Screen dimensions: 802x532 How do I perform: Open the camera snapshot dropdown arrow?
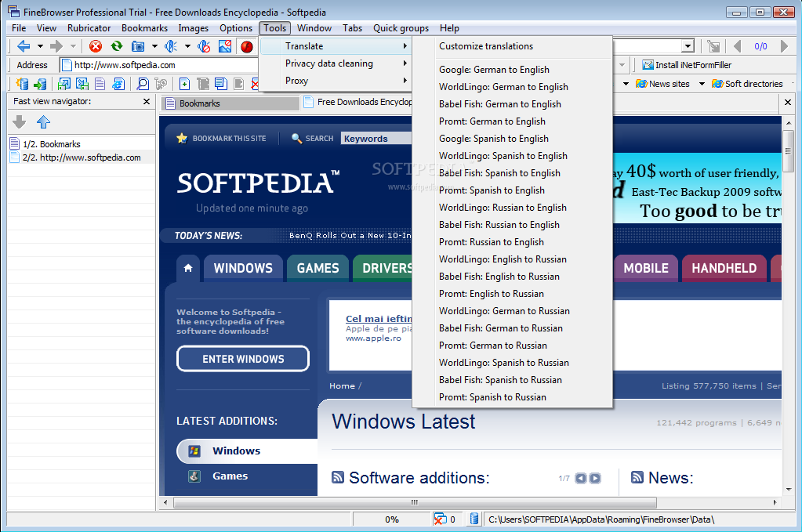tap(154, 46)
